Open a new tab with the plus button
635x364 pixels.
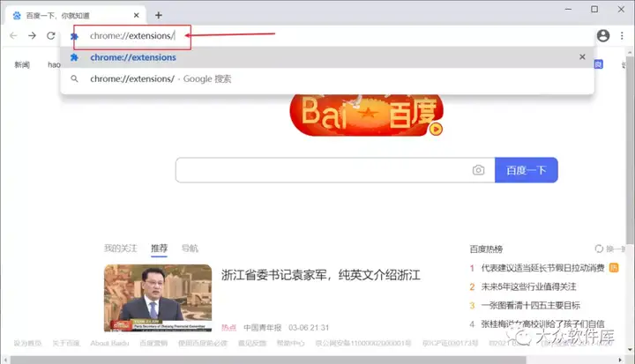pyautogui.click(x=159, y=15)
